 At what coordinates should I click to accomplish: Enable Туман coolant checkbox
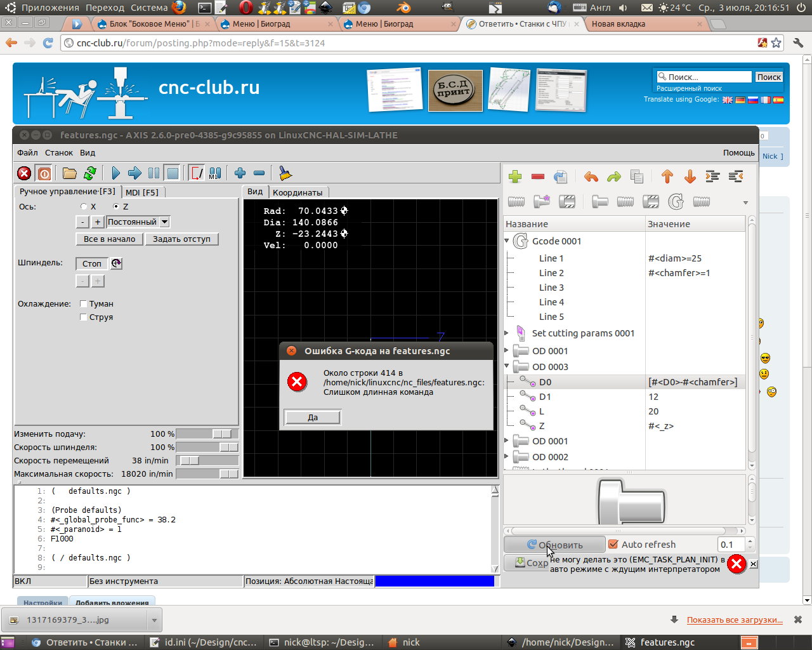[83, 303]
